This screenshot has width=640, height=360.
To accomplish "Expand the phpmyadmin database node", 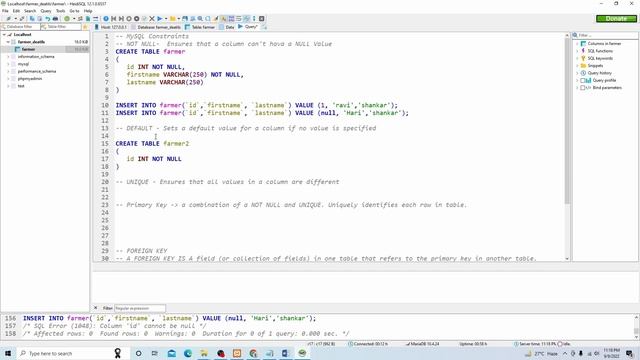I will pos(8,79).
